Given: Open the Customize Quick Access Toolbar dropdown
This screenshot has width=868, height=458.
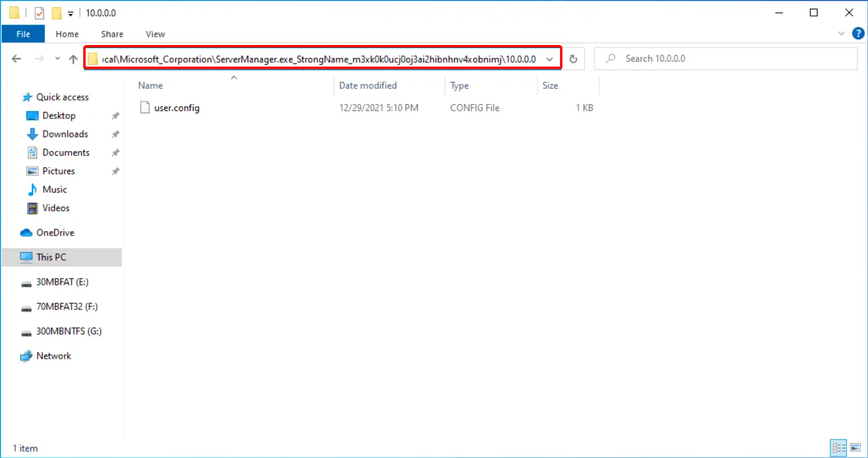Looking at the screenshot, I should pyautogui.click(x=71, y=13).
